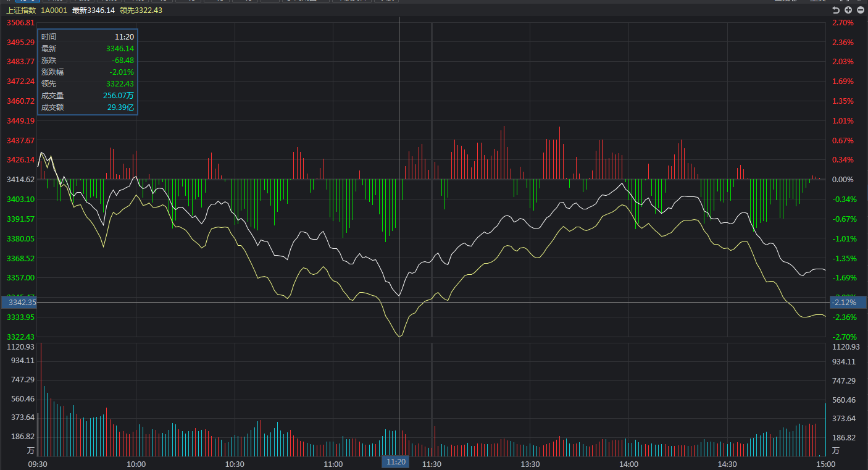This screenshot has height=470, width=868.
Task: Click the 3495.29 price axis label
Action: pyautogui.click(x=20, y=43)
